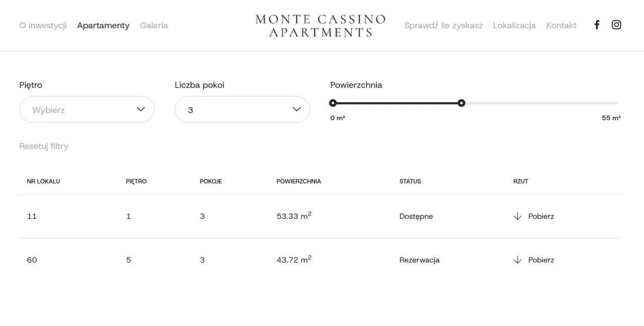Go to O inwestycji menu item
Image resolution: width=644 pixels, height=326 pixels.
[x=43, y=25]
